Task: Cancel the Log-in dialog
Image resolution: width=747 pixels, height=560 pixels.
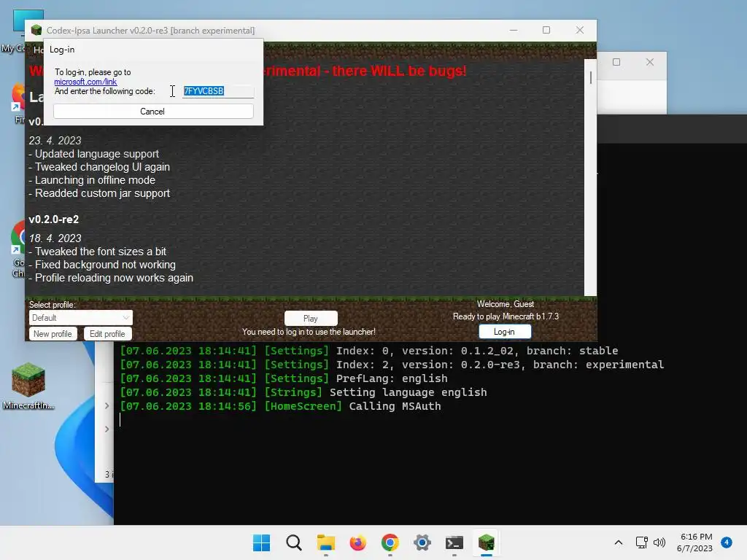Action: pos(153,112)
